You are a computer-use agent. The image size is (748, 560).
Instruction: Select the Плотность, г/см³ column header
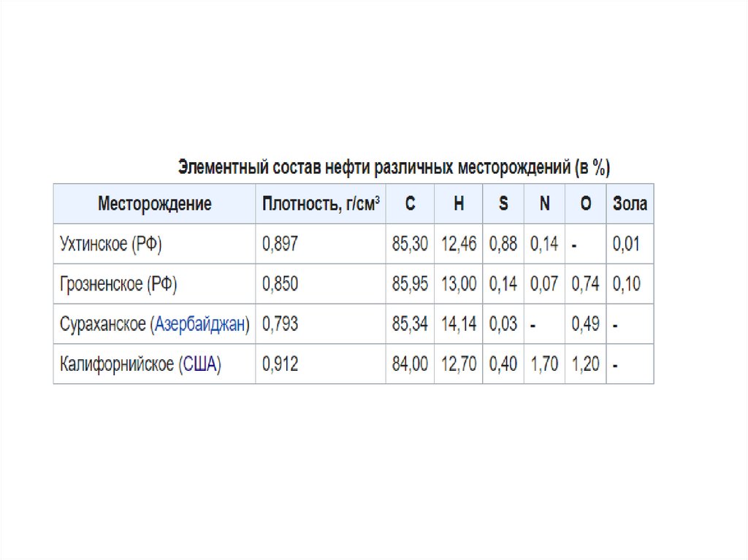point(321,204)
